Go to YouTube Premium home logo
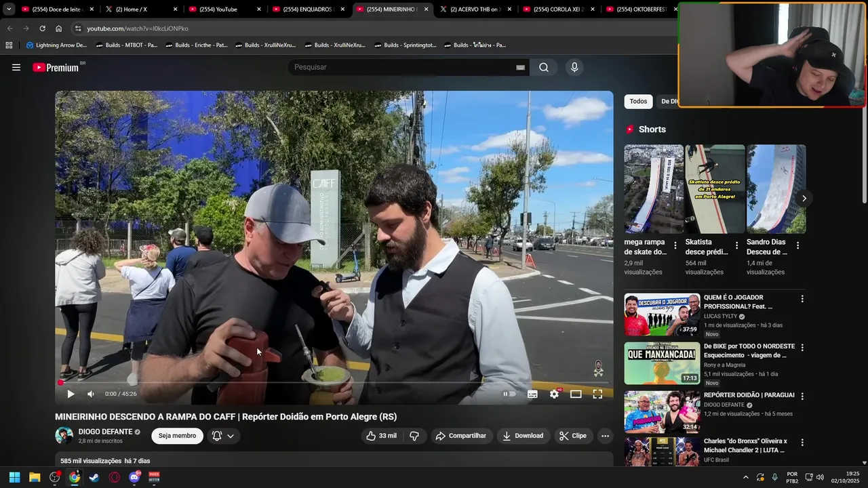Screen dimensions: 868x488 coord(57,67)
